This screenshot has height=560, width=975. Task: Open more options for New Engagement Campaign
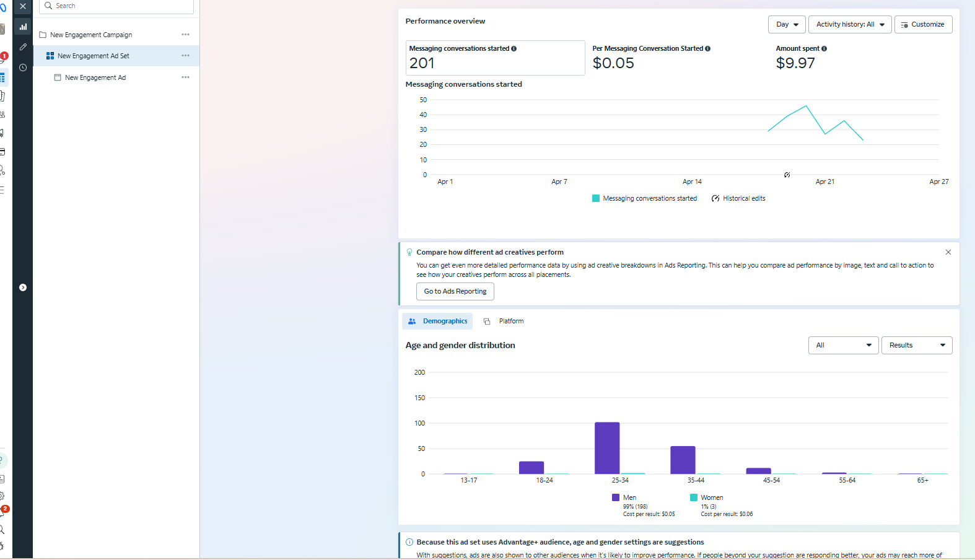click(185, 35)
